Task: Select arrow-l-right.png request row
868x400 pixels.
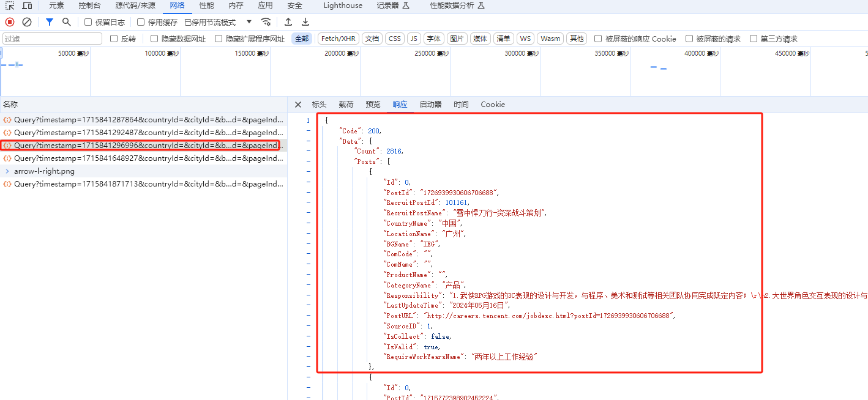Action: pyautogui.click(x=143, y=171)
